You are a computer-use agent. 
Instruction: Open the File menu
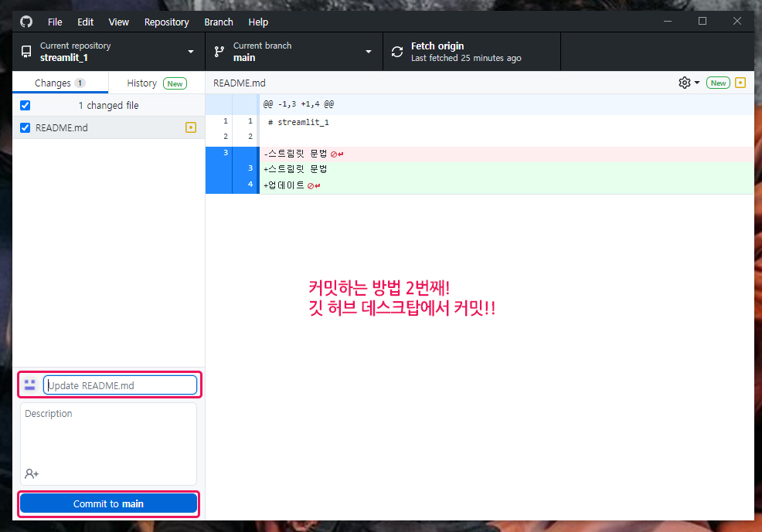pos(55,22)
